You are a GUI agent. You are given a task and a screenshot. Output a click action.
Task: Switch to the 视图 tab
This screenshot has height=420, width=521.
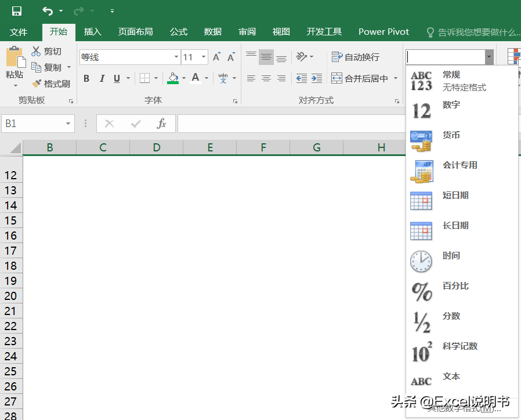281,32
